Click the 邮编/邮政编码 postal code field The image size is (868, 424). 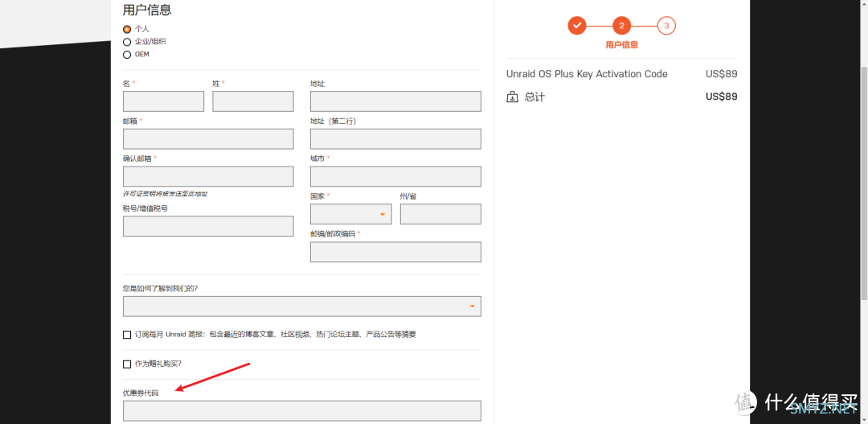[x=395, y=252]
